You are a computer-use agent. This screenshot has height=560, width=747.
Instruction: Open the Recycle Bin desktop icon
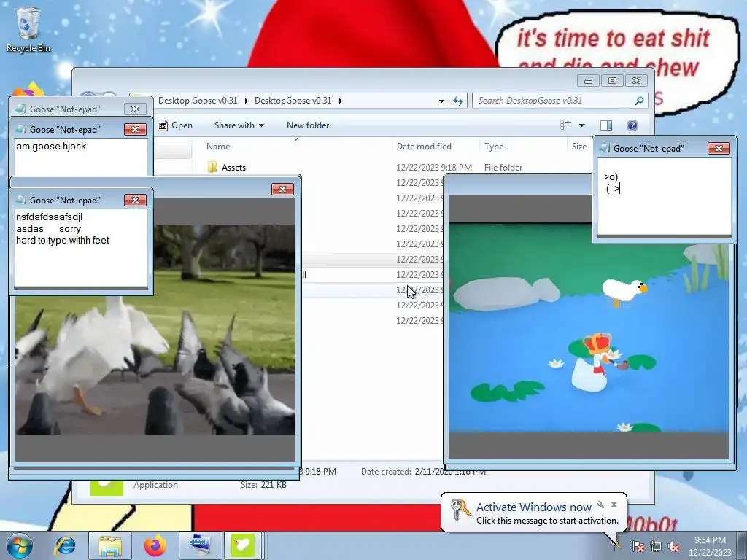click(28, 29)
